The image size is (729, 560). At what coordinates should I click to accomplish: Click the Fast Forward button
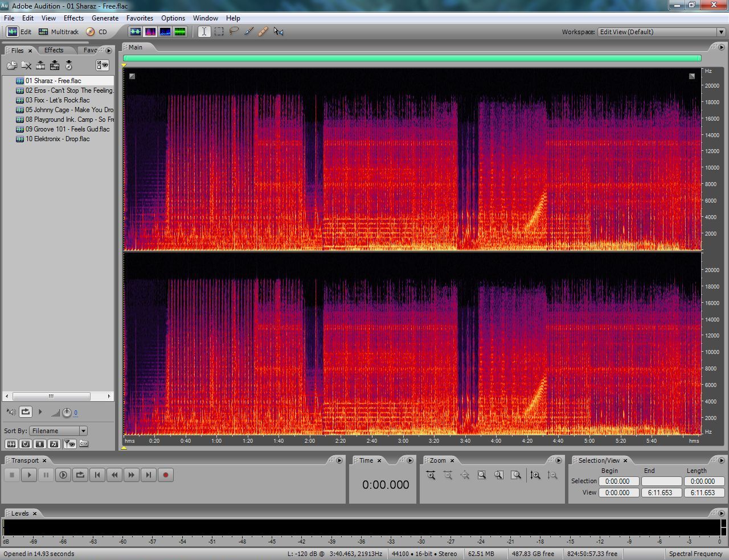point(132,475)
